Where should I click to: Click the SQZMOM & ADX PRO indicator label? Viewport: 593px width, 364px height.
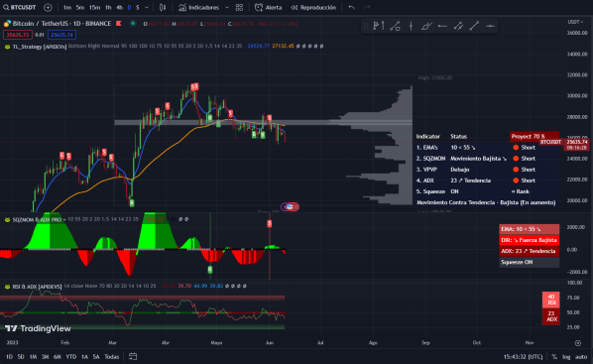coord(37,219)
